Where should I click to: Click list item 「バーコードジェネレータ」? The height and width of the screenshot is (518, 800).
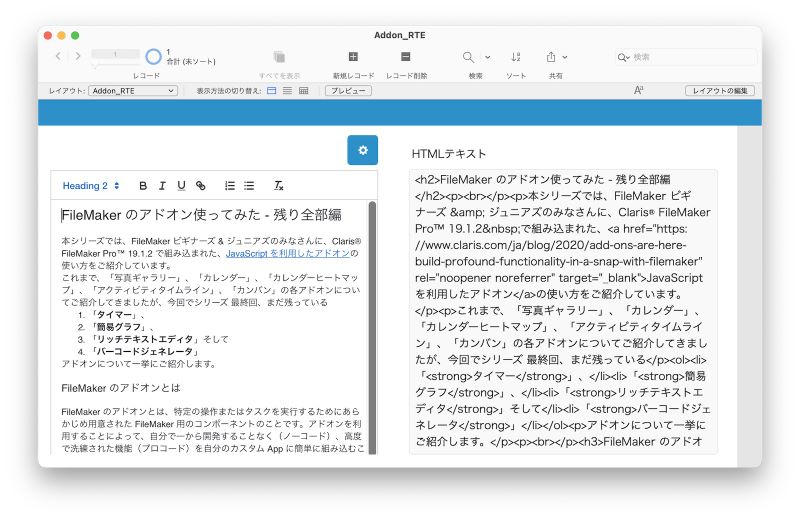(145, 352)
